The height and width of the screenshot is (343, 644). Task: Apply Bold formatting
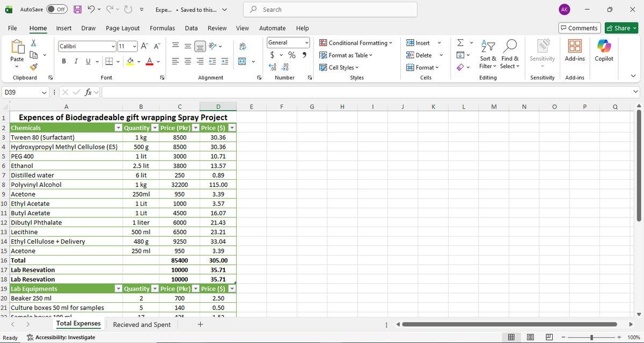(64, 61)
